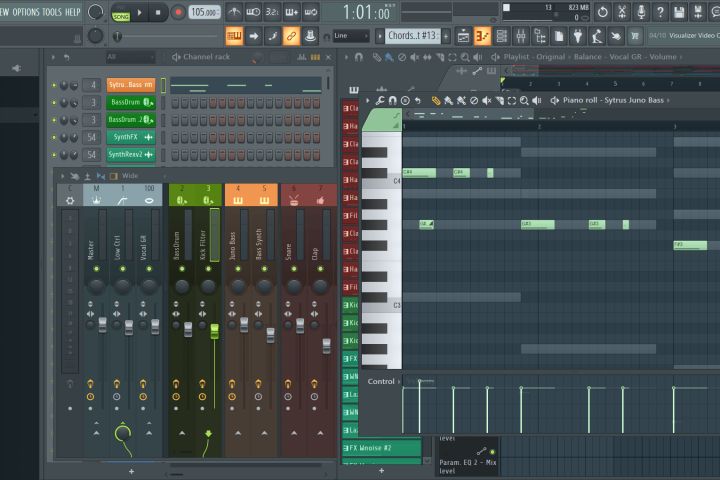Screen dimensions: 720x480
Task: Open the Piano roll window icon
Action: (x=482, y=36)
